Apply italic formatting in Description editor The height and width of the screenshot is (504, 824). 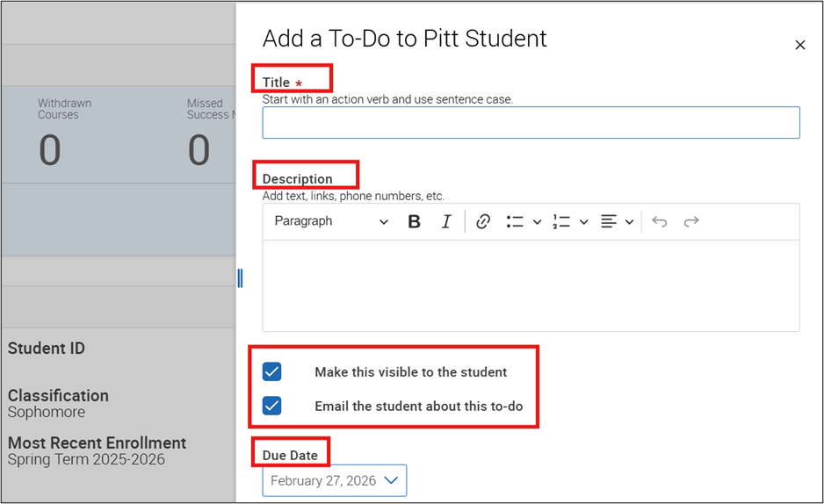[x=446, y=221]
